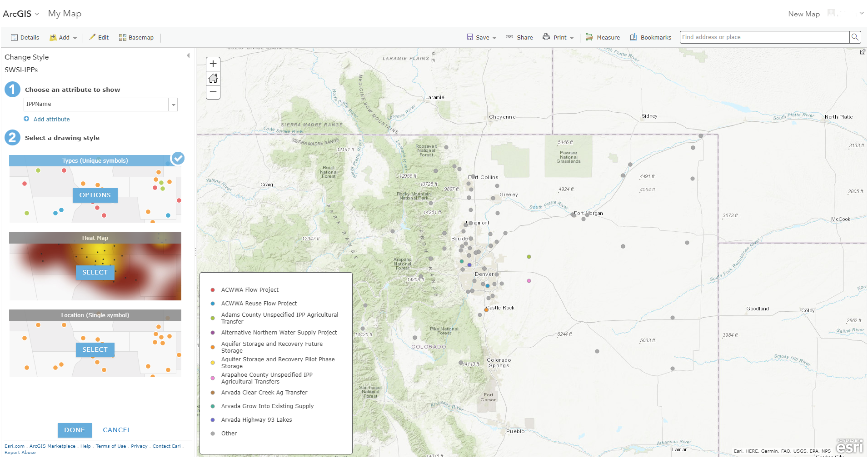Click 'Arvada Grow Into Existing Supply' legend entry
Image resolution: width=868 pixels, height=459 pixels.
[x=267, y=406]
